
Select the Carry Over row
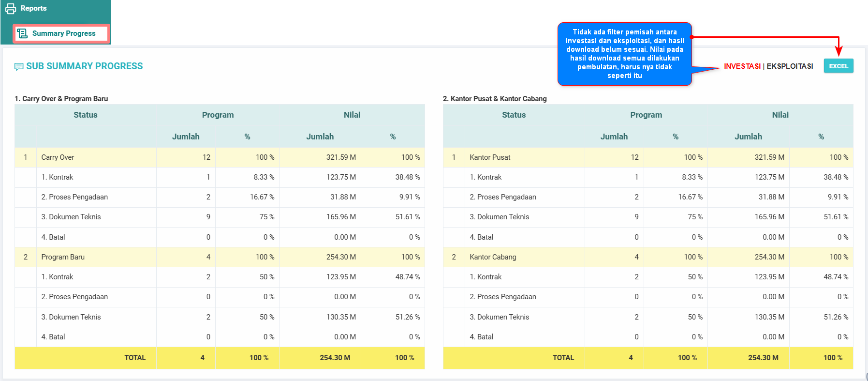tap(58, 157)
